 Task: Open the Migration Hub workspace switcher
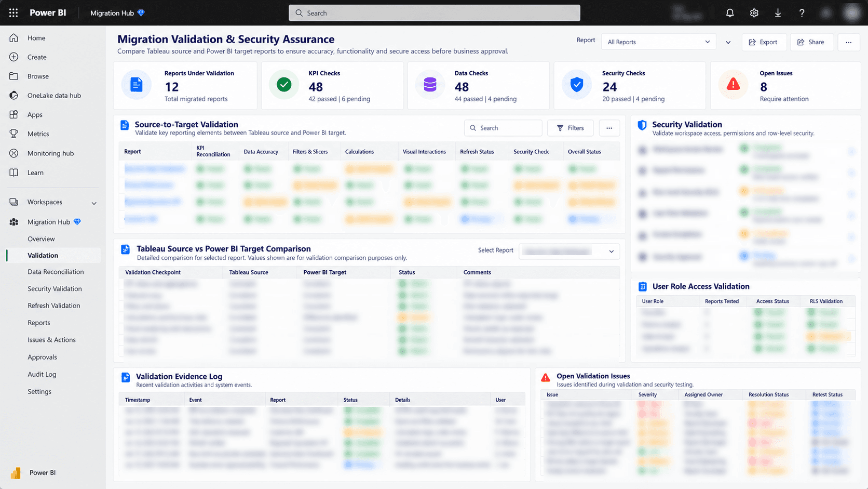(x=117, y=13)
